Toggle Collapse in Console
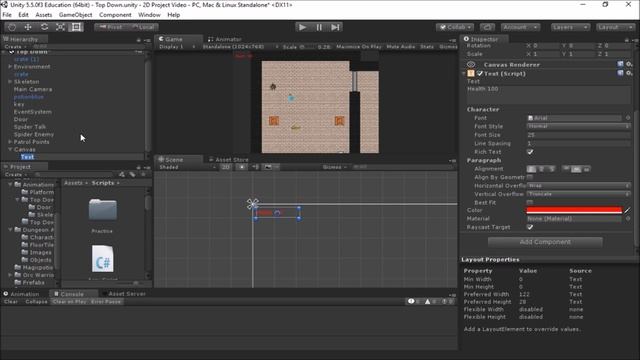Viewport: 640px width, 360px height. [x=36, y=302]
